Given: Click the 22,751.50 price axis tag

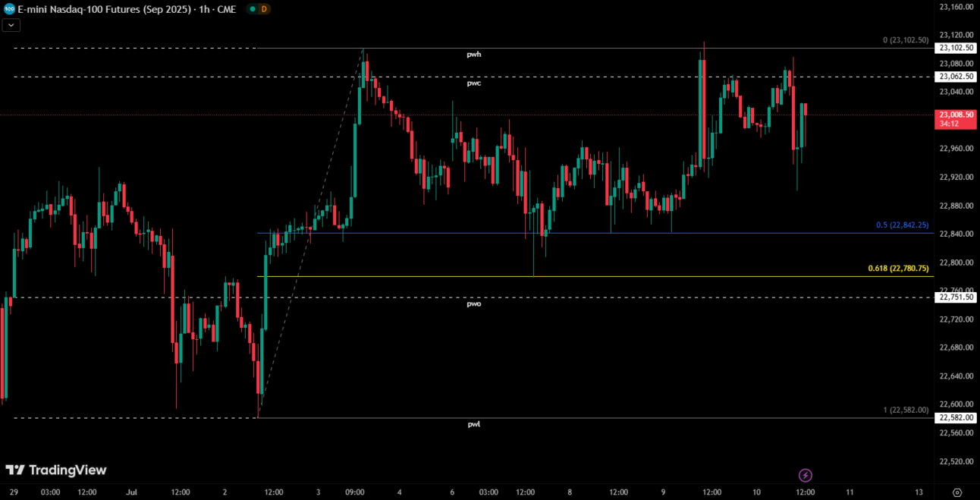Looking at the screenshot, I should tap(956, 297).
